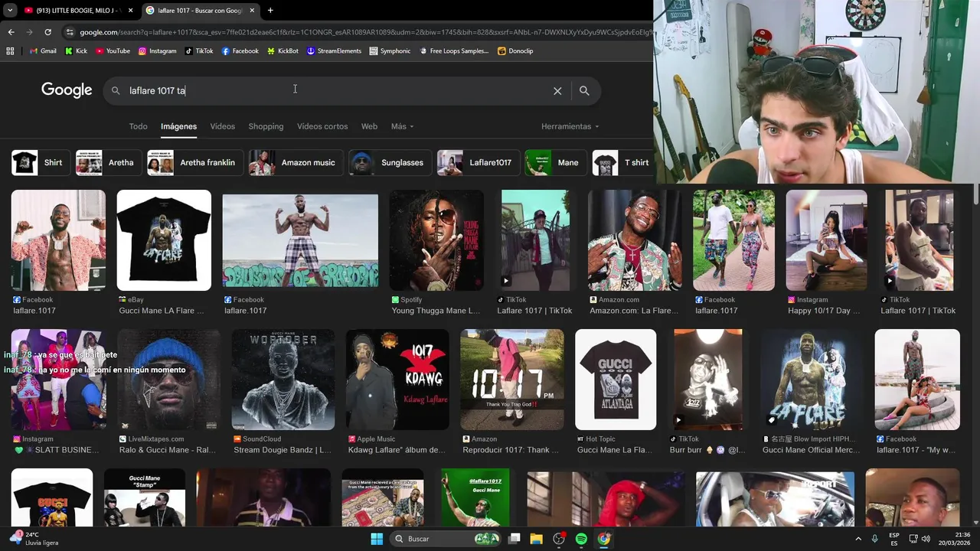
Task: Open the Gmail bookmark
Action: [43, 51]
